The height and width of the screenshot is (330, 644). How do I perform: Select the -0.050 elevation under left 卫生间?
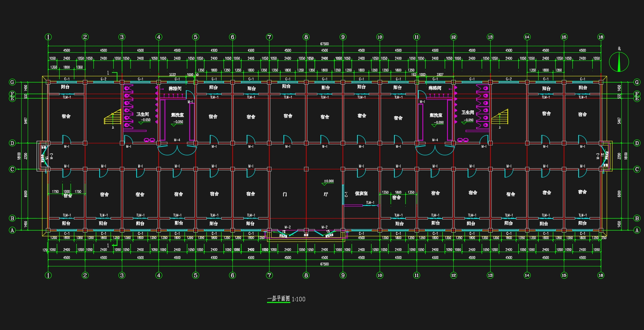[x=146, y=120]
